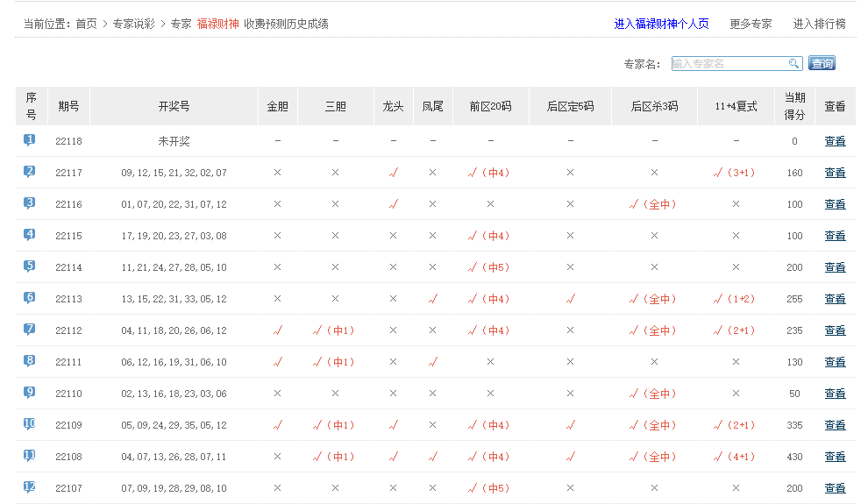
Task: Click 查看 for period 22117
Action: click(x=835, y=173)
